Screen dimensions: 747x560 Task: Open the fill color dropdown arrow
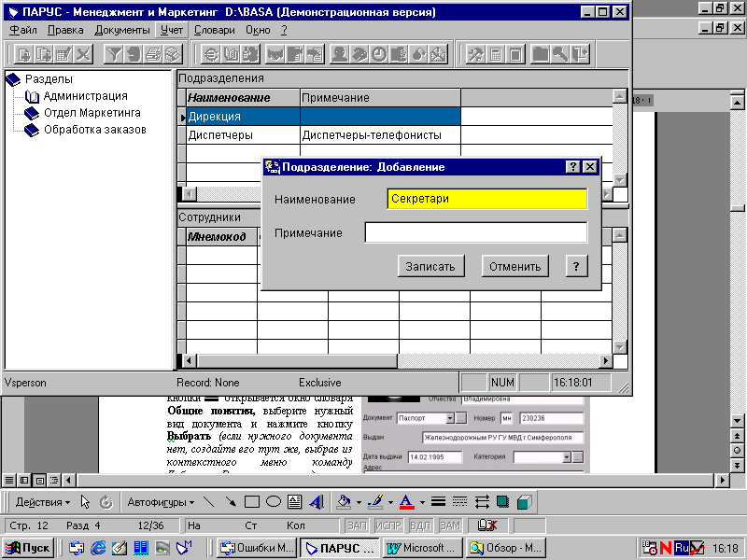(x=359, y=502)
